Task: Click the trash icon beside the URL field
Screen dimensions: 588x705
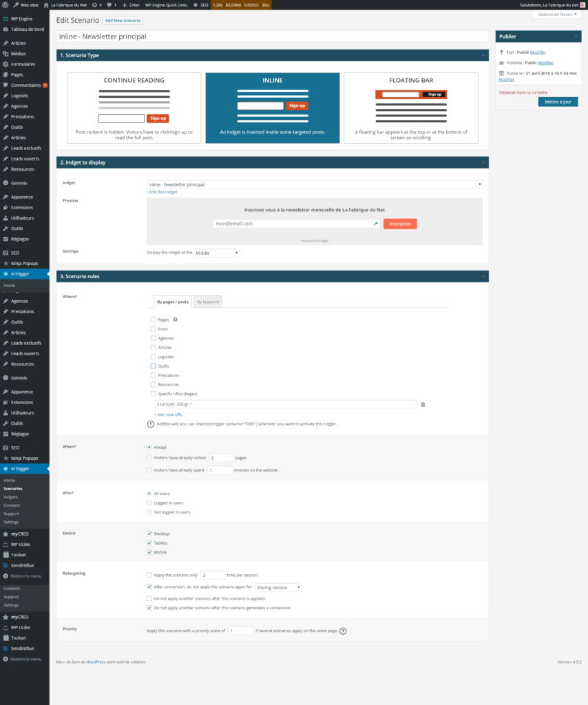Action: point(423,405)
